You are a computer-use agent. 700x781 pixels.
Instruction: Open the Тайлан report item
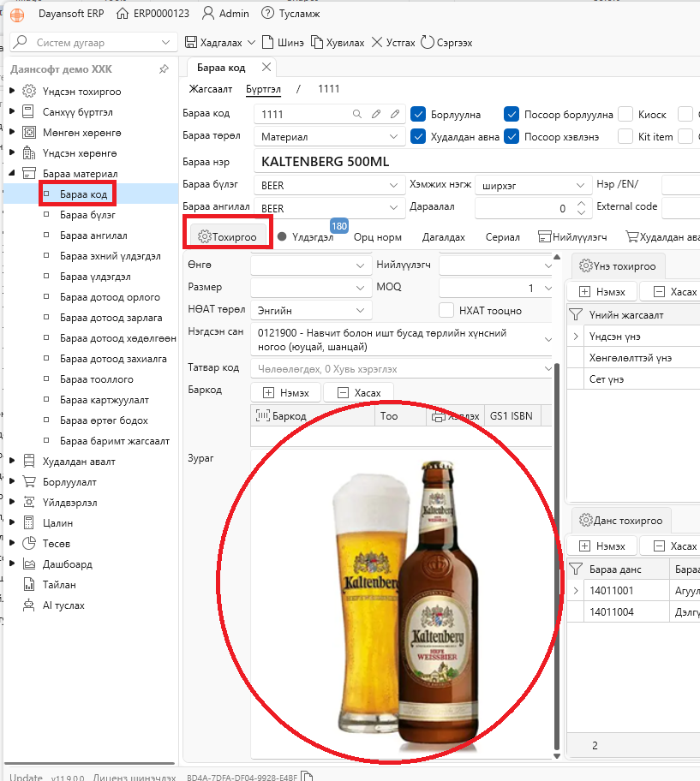point(59,585)
